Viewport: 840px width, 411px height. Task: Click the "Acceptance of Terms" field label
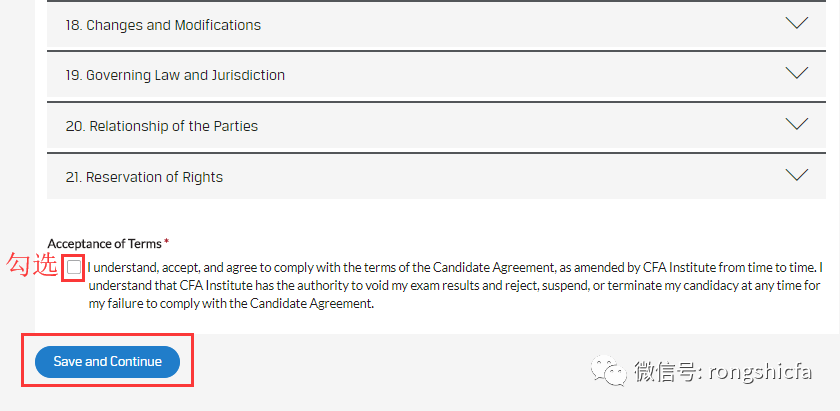coord(104,243)
